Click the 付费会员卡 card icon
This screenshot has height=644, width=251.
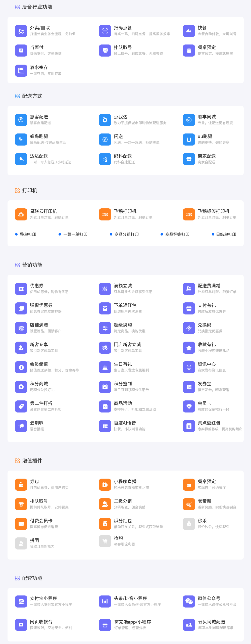click(21, 524)
